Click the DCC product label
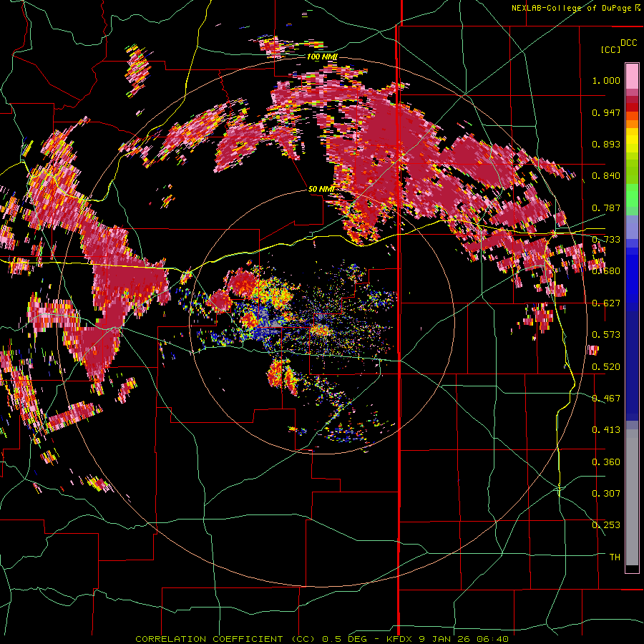Screen dimensions: 644x644 pyautogui.click(x=628, y=43)
